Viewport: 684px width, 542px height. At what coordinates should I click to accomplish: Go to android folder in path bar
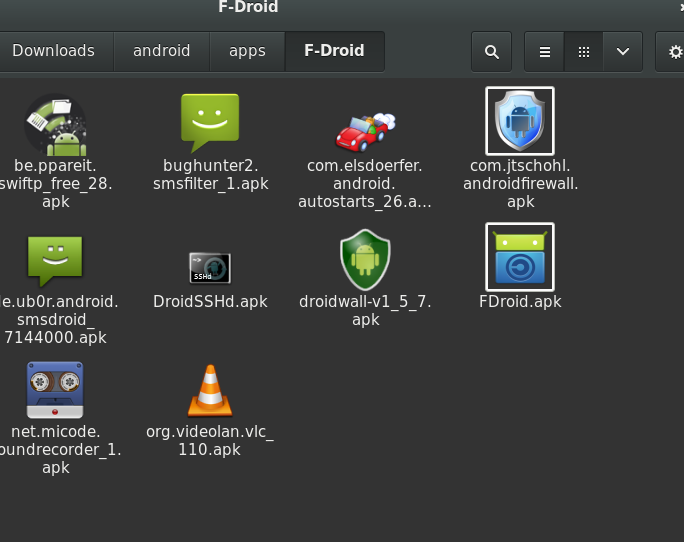click(161, 51)
